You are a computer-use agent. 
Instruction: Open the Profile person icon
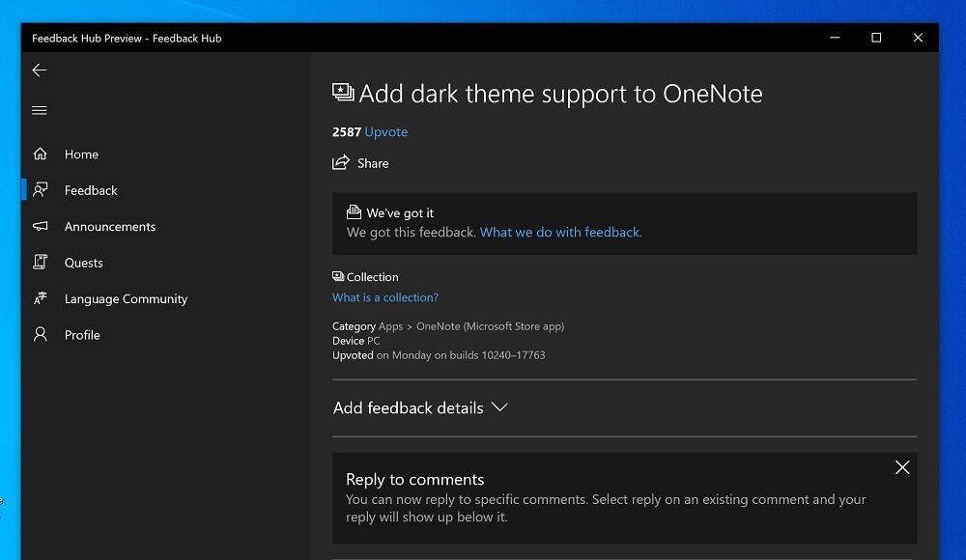pyautogui.click(x=40, y=334)
